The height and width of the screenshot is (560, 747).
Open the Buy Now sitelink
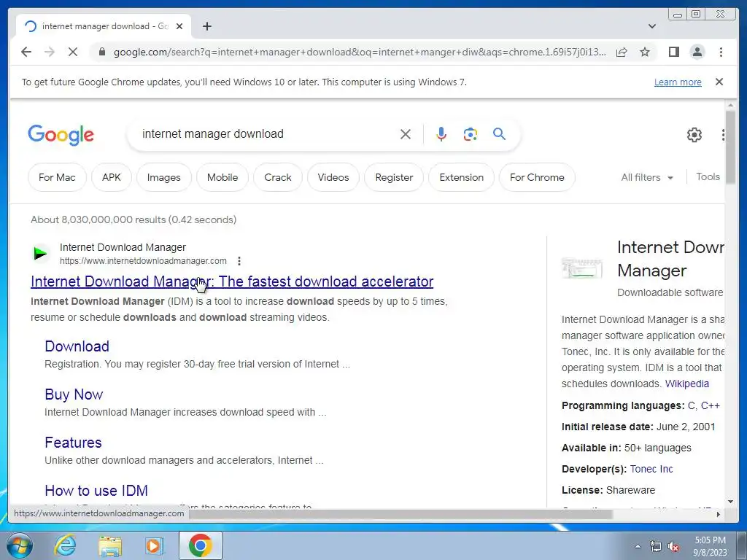74,394
